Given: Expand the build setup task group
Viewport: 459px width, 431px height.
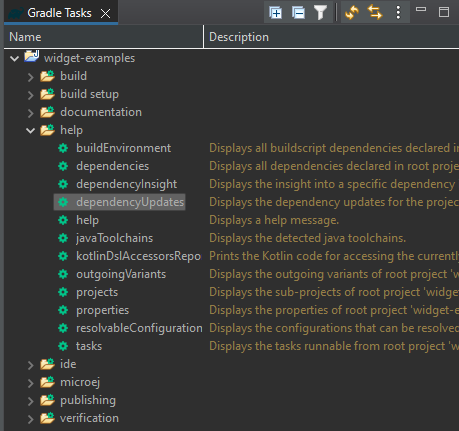Looking at the screenshot, I should pyautogui.click(x=31, y=95).
